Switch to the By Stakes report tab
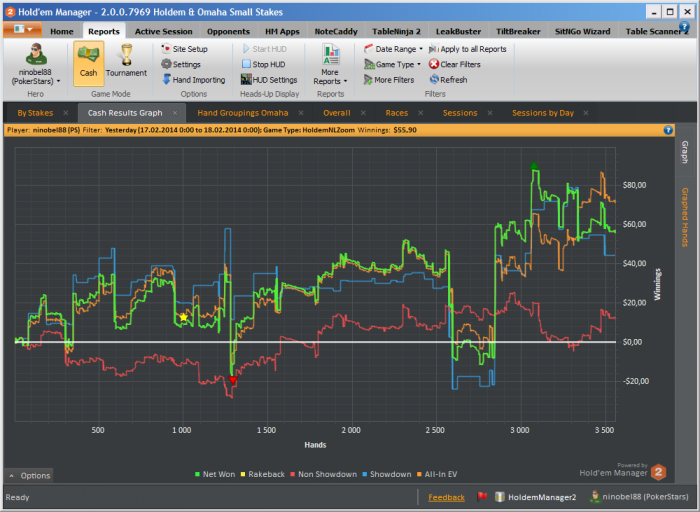 (35, 113)
